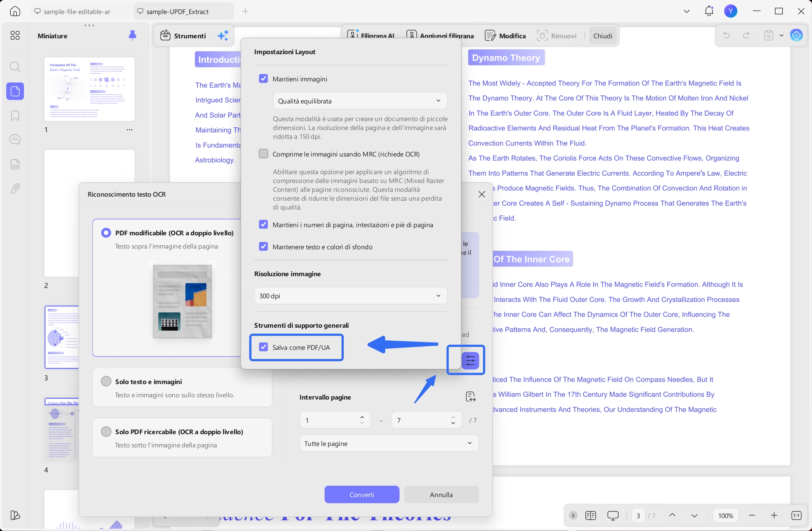This screenshot has height=531, width=812.
Task: Decrease the end page stepper
Action: [x=453, y=423]
